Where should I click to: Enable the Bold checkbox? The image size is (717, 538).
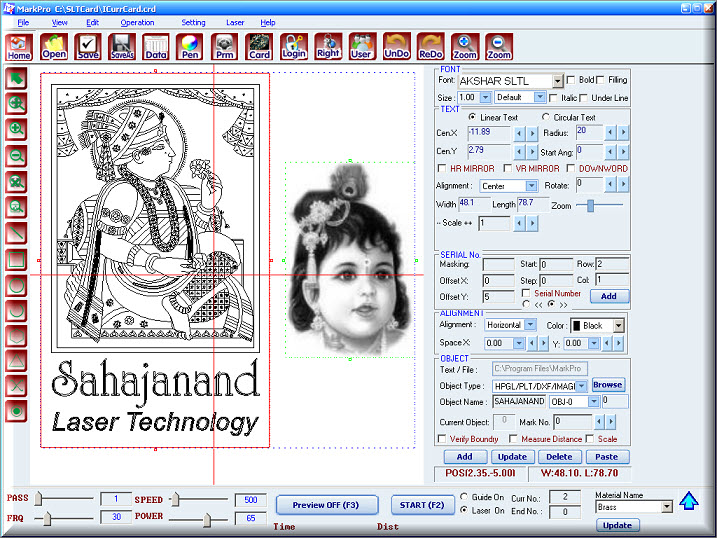pos(571,80)
